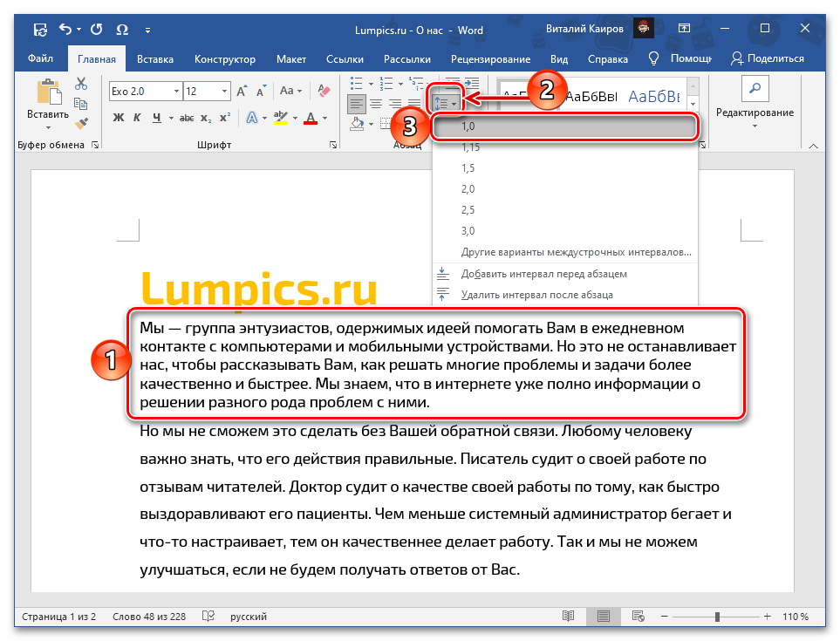
Task: Click the Cut scissors icon
Action: coord(81,84)
